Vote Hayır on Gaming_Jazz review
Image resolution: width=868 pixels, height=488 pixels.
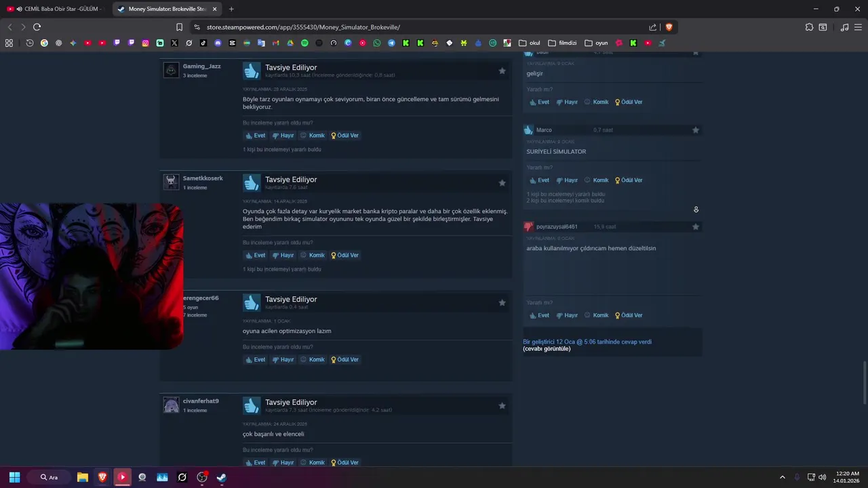tap(283, 136)
